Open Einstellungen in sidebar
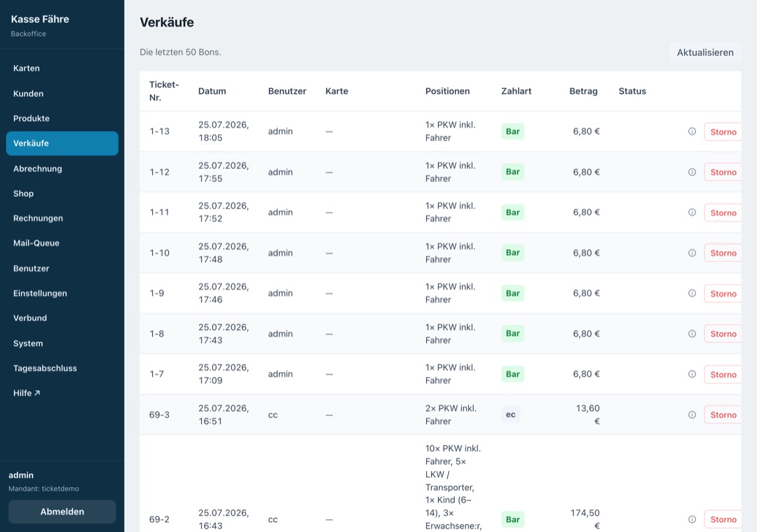Image resolution: width=757 pixels, height=532 pixels. [x=62, y=293]
